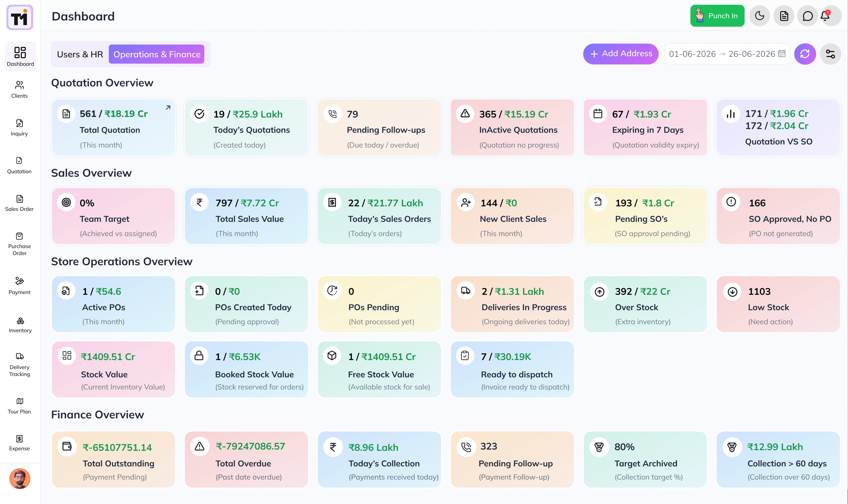Open InActive Quotations card
Screen dimensions: 848x504
coord(512,128)
